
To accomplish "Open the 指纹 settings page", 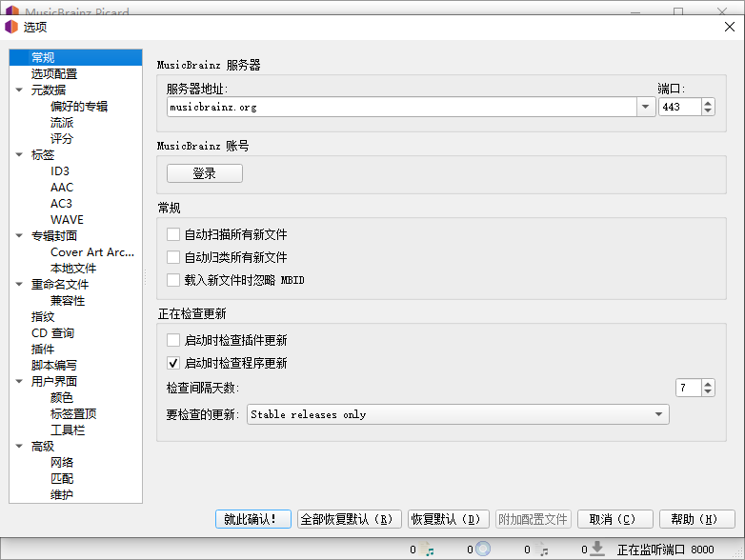I will 43,316.
